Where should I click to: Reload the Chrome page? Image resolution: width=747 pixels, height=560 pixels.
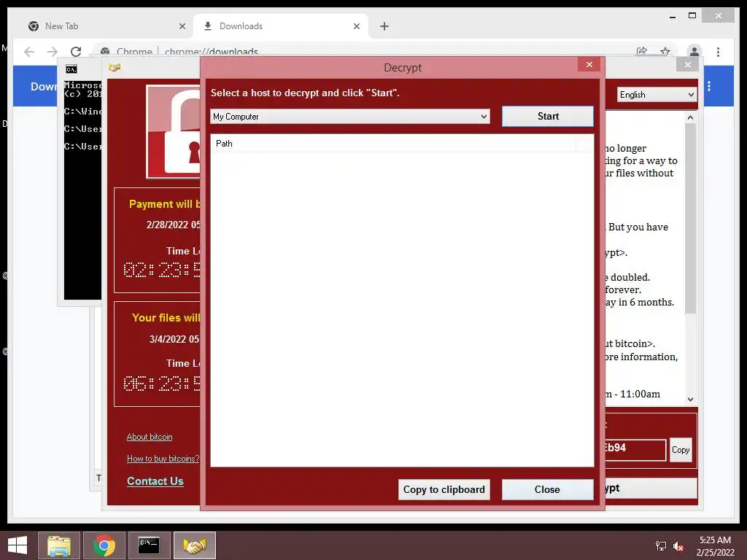tap(76, 52)
